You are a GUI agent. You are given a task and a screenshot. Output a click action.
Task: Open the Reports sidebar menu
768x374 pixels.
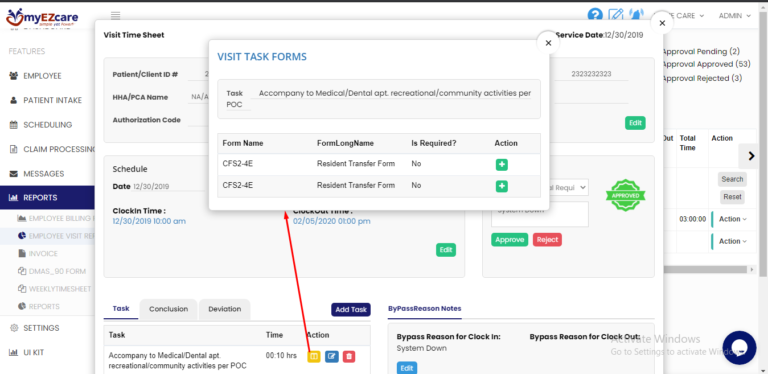[47, 198]
